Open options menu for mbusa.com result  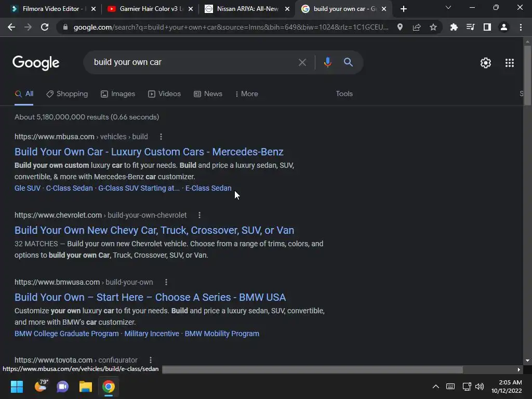pyautogui.click(x=161, y=137)
